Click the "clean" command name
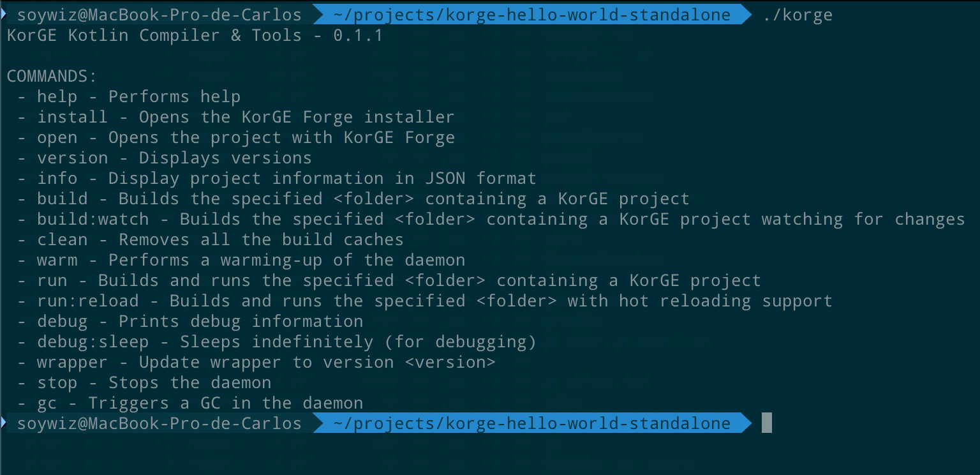 click(62, 240)
